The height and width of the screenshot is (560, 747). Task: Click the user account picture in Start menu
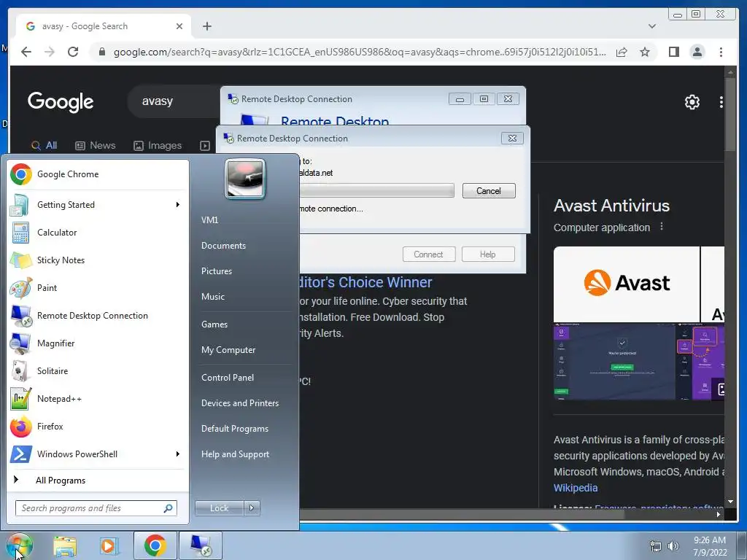coord(245,179)
